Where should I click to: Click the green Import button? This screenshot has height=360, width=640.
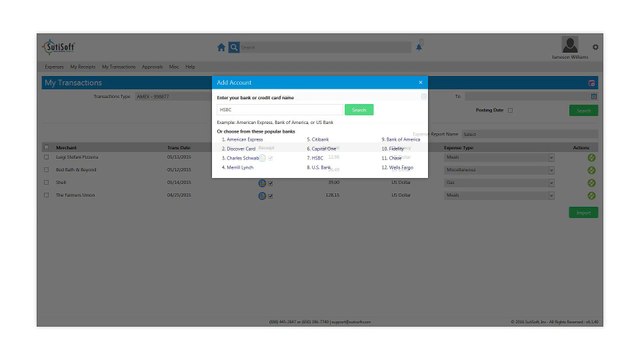(x=583, y=213)
